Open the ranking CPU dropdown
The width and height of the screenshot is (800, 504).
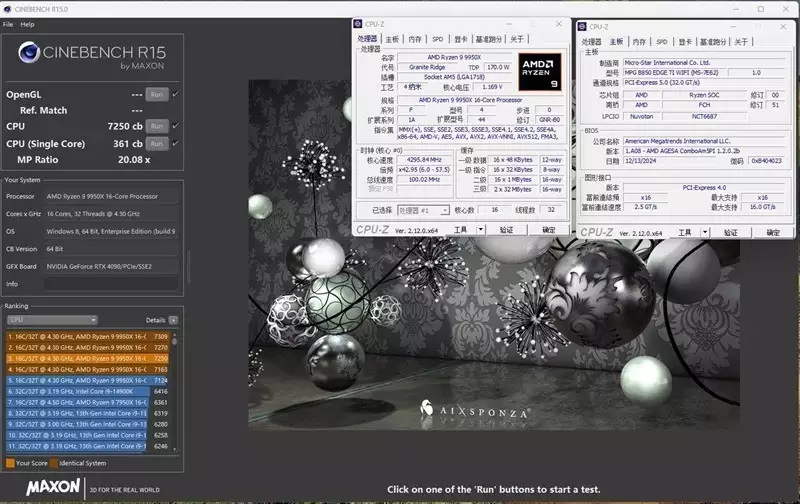coord(52,320)
